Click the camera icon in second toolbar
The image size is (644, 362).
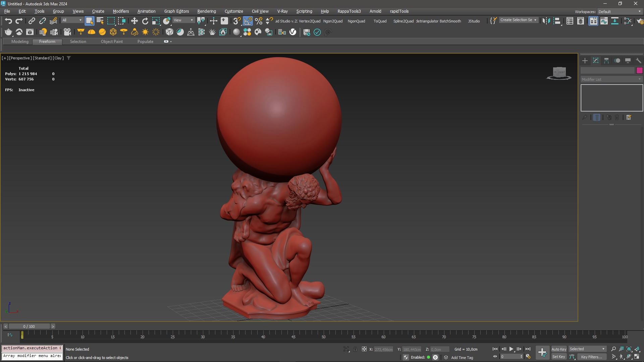click(67, 32)
